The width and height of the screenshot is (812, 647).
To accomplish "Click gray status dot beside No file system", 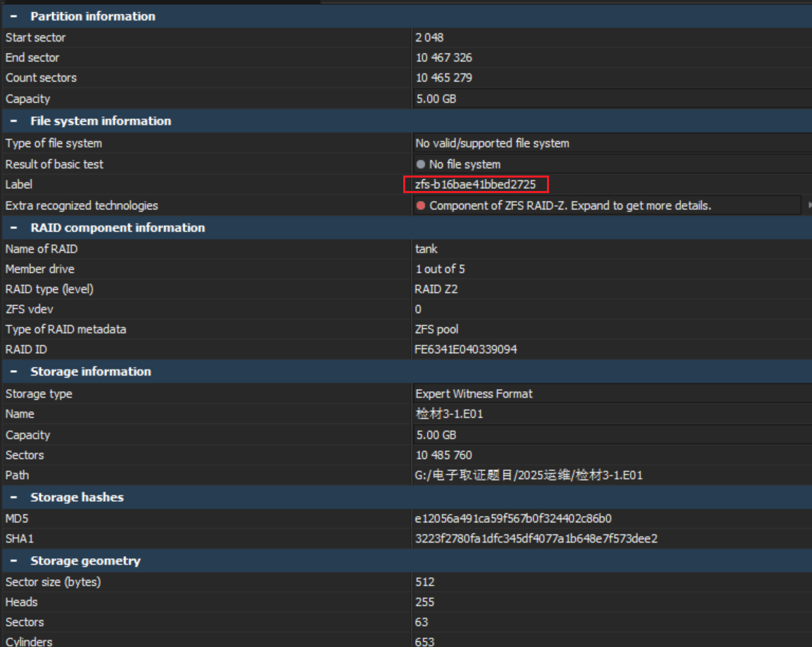I will click(x=421, y=164).
